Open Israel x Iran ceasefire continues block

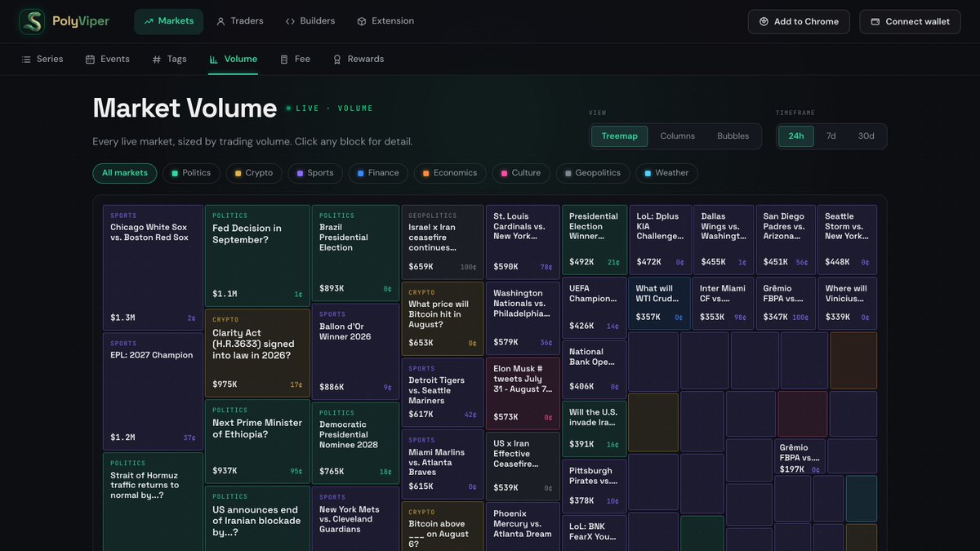[443, 242]
